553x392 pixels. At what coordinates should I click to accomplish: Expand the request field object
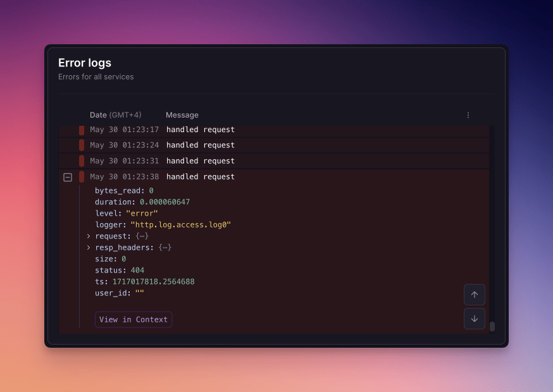pyautogui.click(x=89, y=236)
